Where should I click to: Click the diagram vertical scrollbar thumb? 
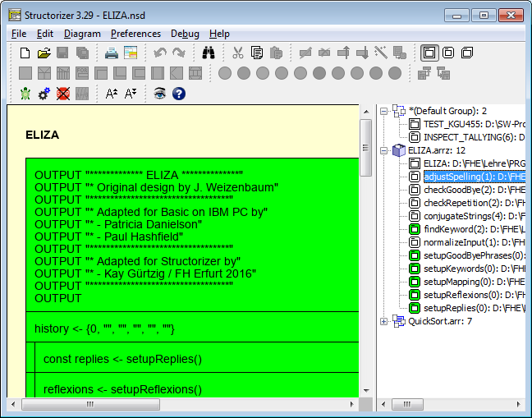click(366, 148)
